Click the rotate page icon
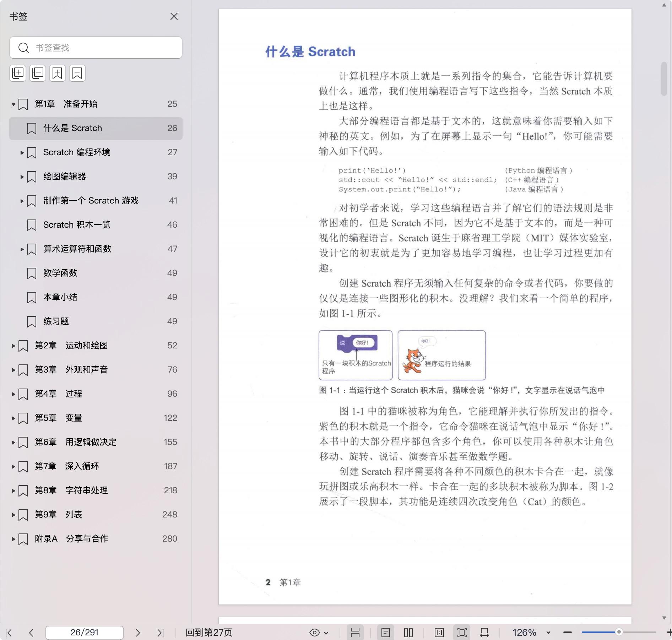Image resolution: width=672 pixels, height=640 pixels. [484, 633]
